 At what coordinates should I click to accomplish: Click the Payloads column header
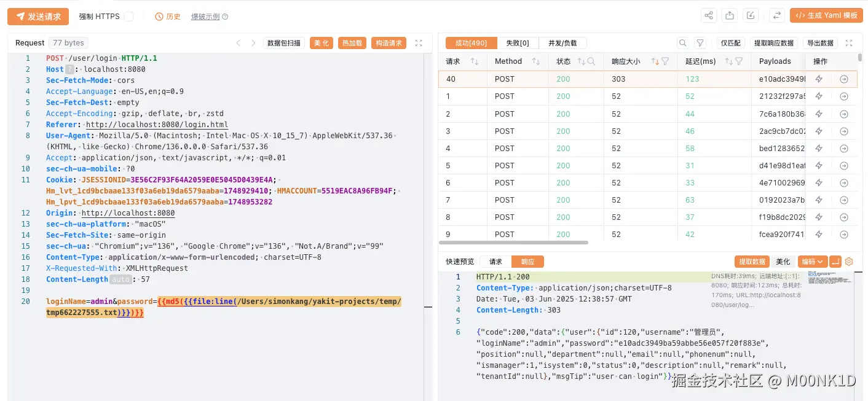point(775,61)
